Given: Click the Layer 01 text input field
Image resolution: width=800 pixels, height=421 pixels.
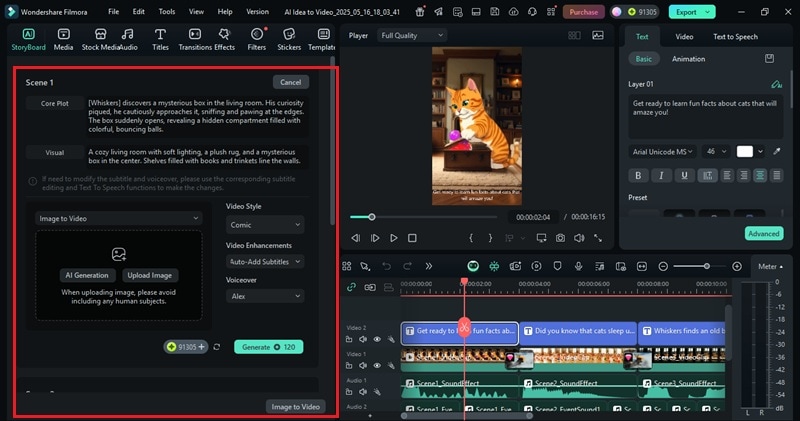Looking at the screenshot, I should [705, 117].
